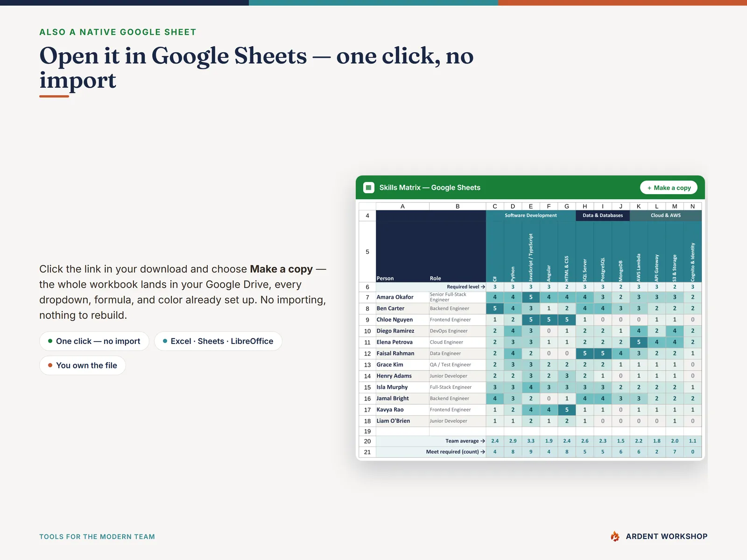
Task: Click the Henry Adams name cell
Action: pyautogui.click(x=402, y=376)
